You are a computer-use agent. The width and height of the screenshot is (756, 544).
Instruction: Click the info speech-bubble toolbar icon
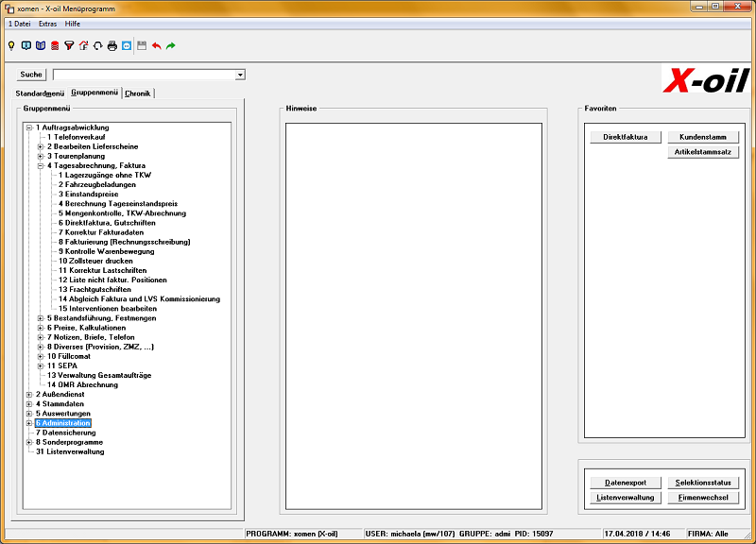tap(26, 45)
